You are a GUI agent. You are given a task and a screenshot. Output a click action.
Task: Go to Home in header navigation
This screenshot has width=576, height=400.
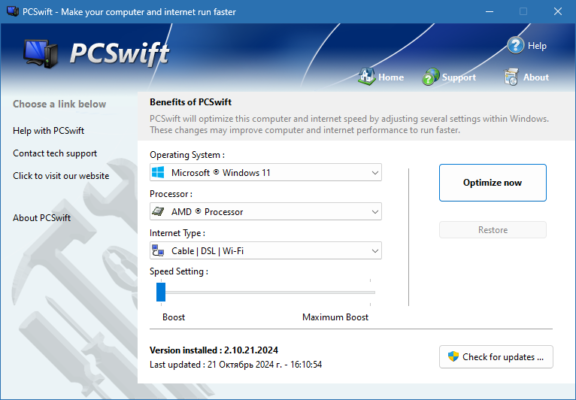point(391,78)
